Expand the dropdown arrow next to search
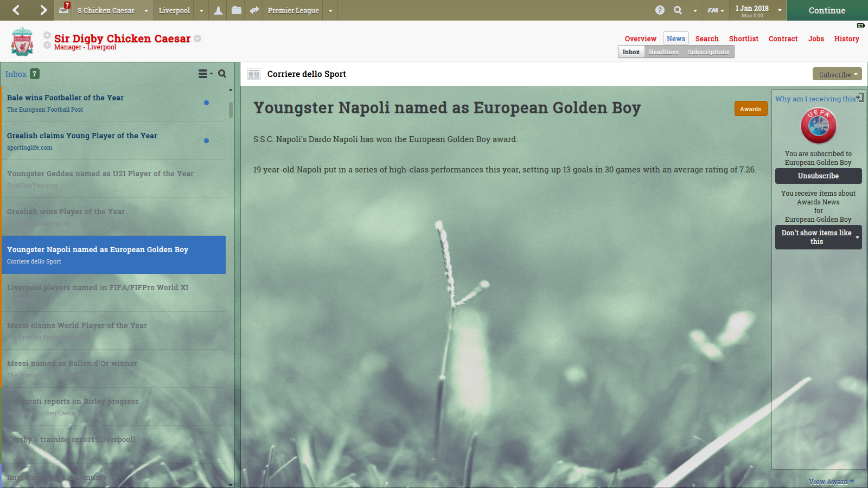This screenshot has width=868, height=488. click(695, 10)
